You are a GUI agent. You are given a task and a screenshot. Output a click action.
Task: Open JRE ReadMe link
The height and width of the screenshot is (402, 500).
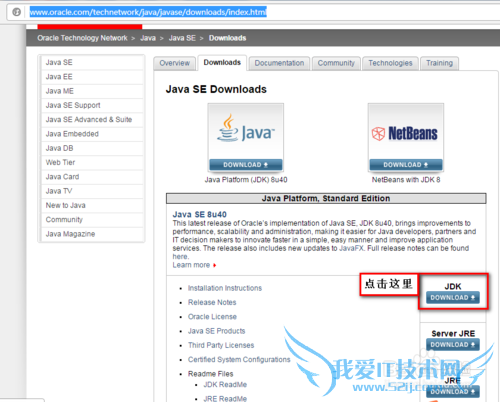[x=225, y=398]
